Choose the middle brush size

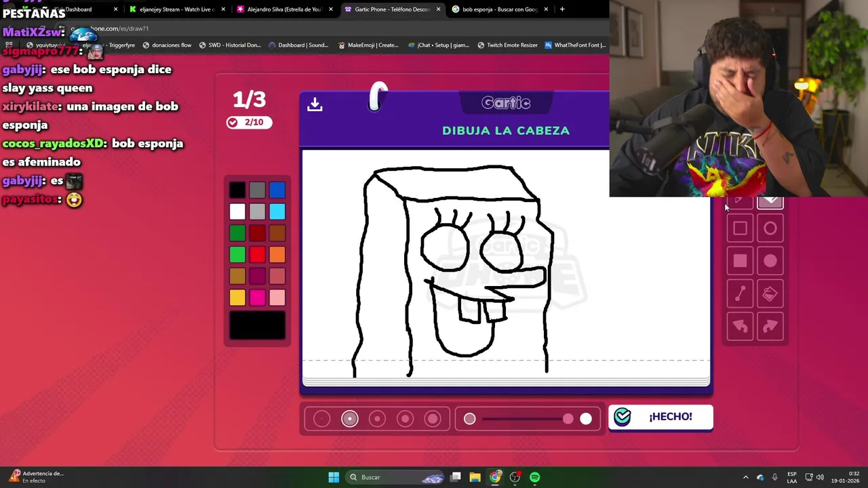tap(378, 419)
